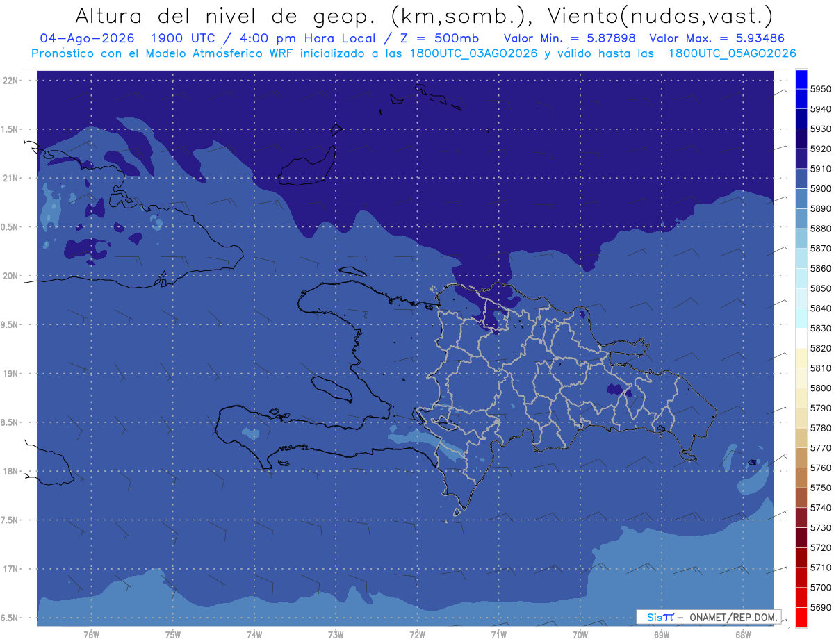This screenshot has height=644, width=834.
Task: Click the color bar segment between 5910 and 5900
Action: click(x=801, y=179)
